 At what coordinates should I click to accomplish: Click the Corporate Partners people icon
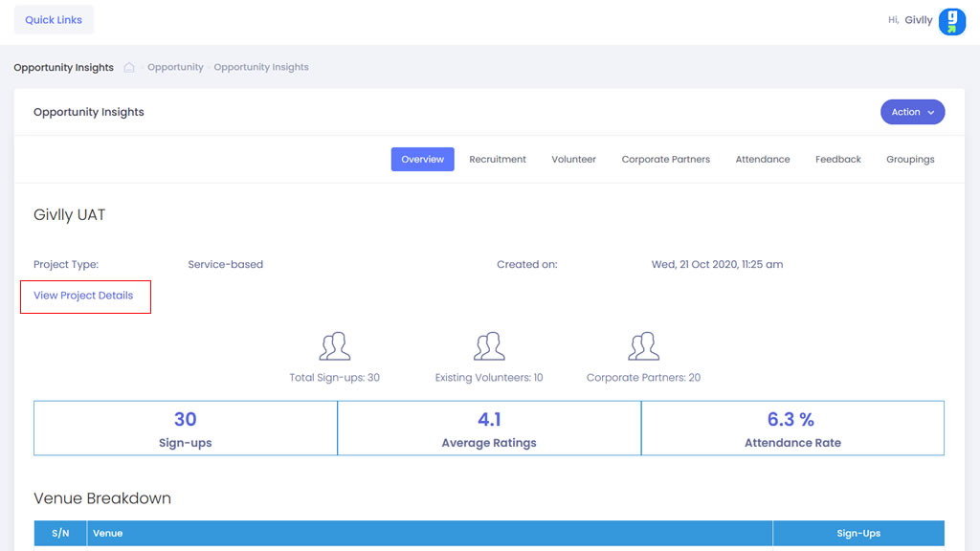tap(643, 346)
